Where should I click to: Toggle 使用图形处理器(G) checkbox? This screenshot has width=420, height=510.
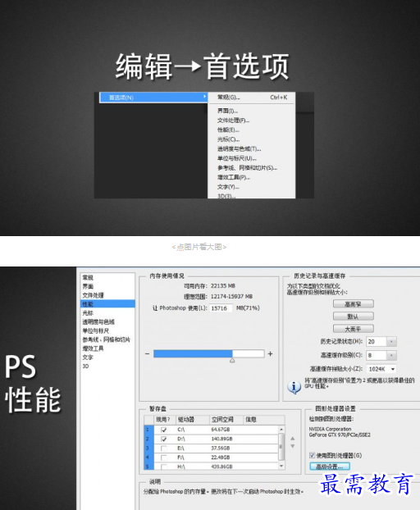tap(313, 455)
